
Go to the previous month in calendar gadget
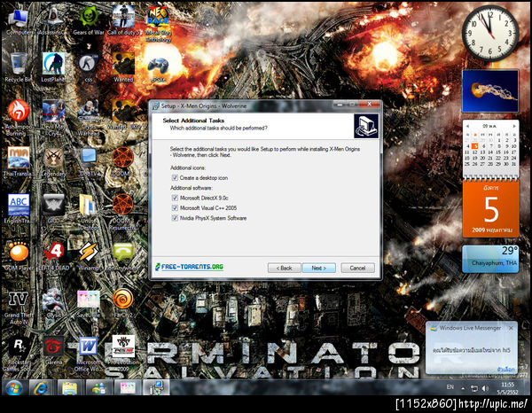coord(467,126)
